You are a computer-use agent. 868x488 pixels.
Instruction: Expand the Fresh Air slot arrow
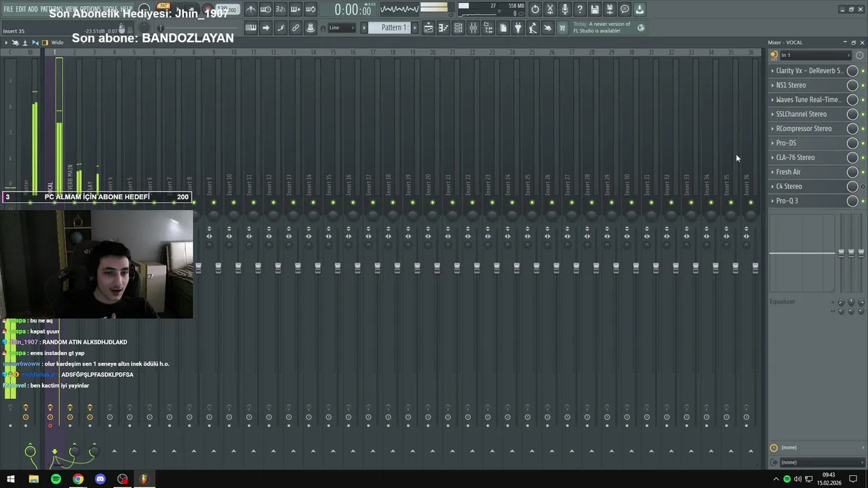[772, 172]
